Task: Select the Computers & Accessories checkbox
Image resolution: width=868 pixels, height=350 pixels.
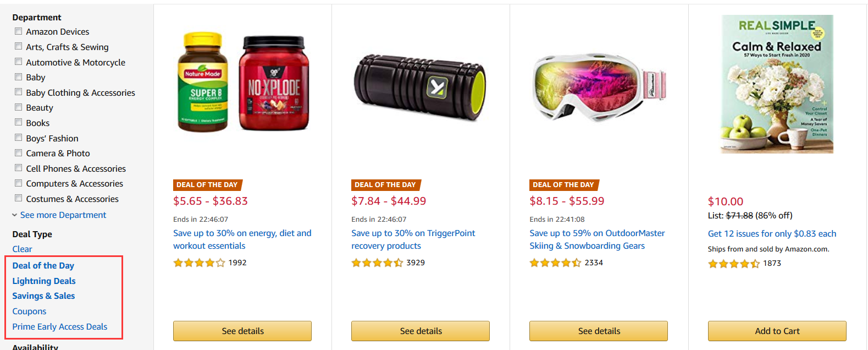Action: (x=19, y=183)
